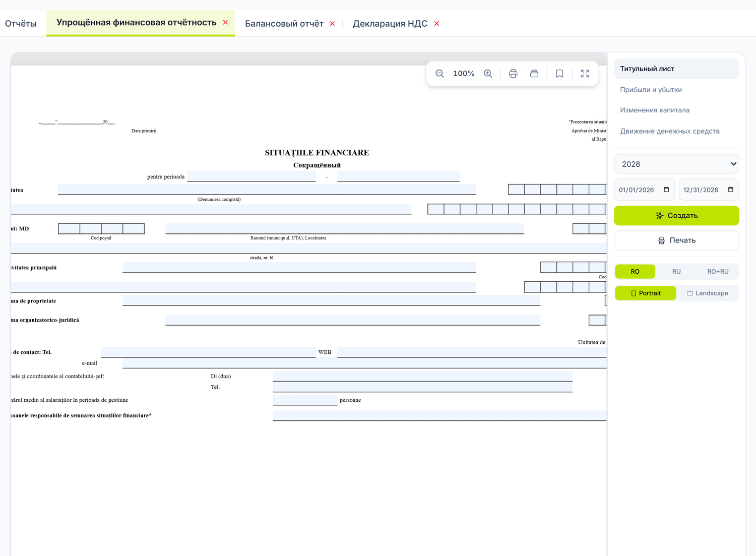Zoom in the document with plus magnifier
The height and width of the screenshot is (556, 756).
point(488,74)
